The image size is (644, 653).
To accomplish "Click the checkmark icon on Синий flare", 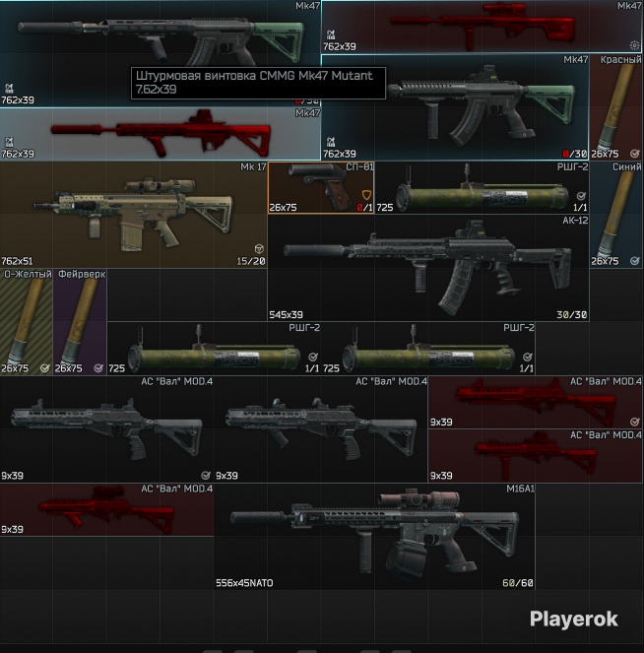I will click(634, 261).
